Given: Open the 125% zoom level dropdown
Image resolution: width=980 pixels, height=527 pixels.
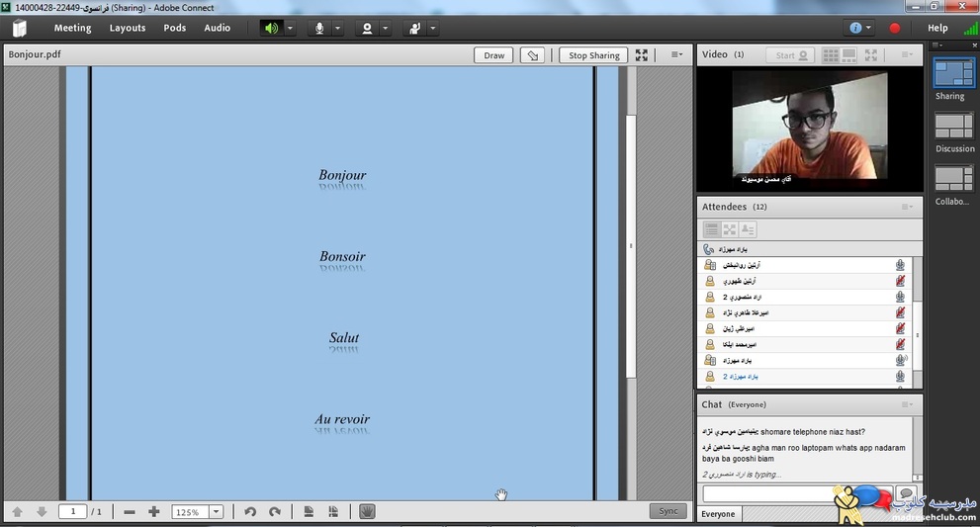Looking at the screenshot, I should pos(216,512).
